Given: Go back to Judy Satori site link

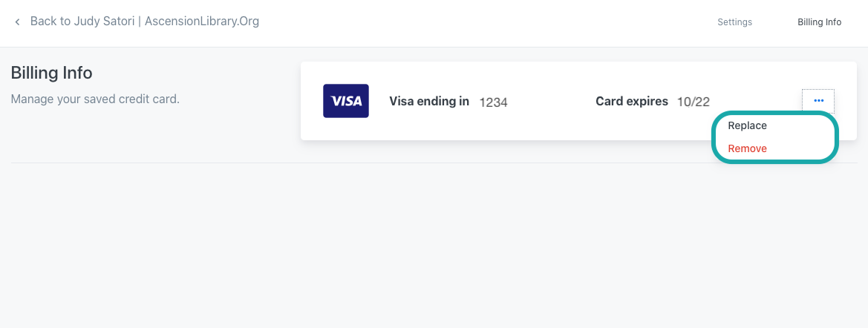Looking at the screenshot, I should [144, 22].
